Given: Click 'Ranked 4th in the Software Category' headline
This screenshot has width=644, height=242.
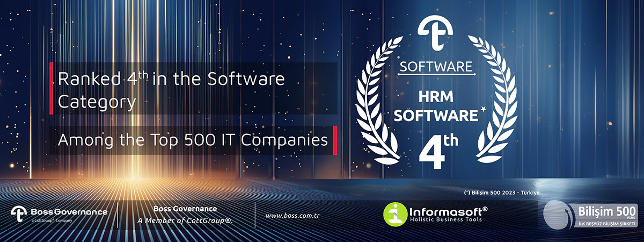Looking at the screenshot, I should [x=171, y=89].
